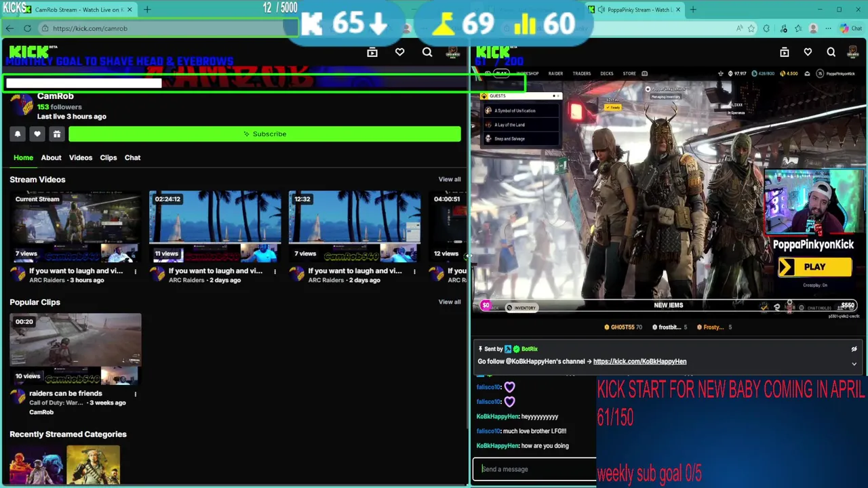Play the 00:20 popular clip thumbnail

click(x=75, y=350)
